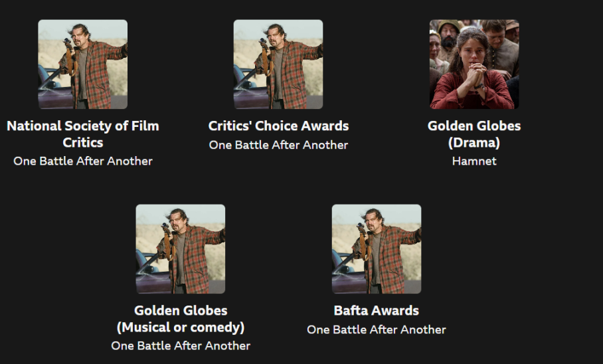Image resolution: width=603 pixels, height=364 pixels.
Task: Click One Battle After Another under Critics' Choice
Action: [x=278, y=145]
